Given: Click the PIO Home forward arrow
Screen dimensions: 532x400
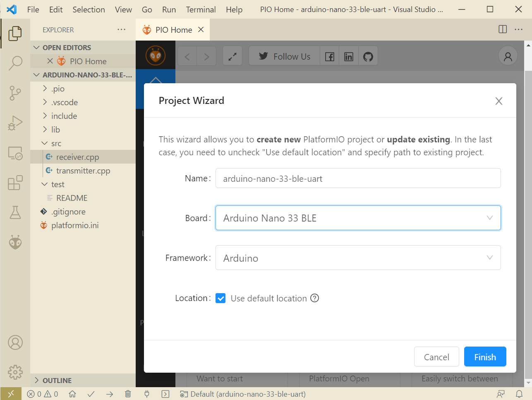Looking at the screenshot, I should pos(207,56).
